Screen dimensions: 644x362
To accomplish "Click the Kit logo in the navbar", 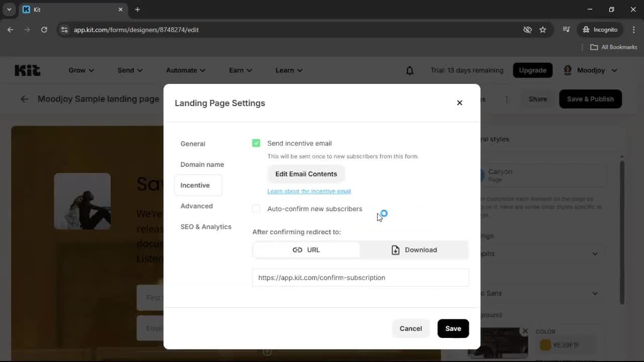I will 27,70.
